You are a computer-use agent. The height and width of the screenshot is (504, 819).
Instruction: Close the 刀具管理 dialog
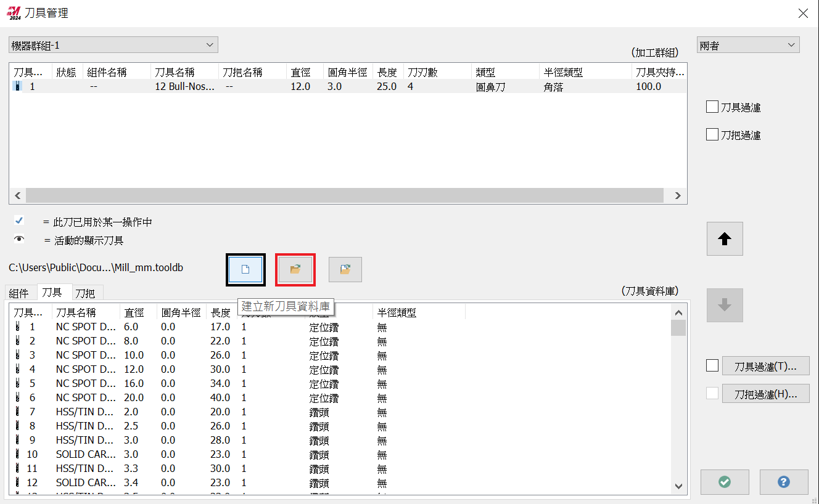(x=803, y=13)
